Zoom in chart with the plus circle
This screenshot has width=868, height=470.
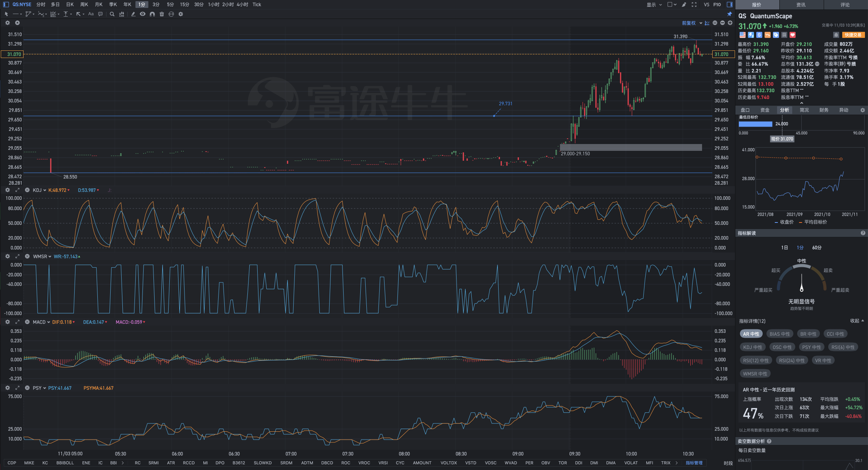point(730,23)
